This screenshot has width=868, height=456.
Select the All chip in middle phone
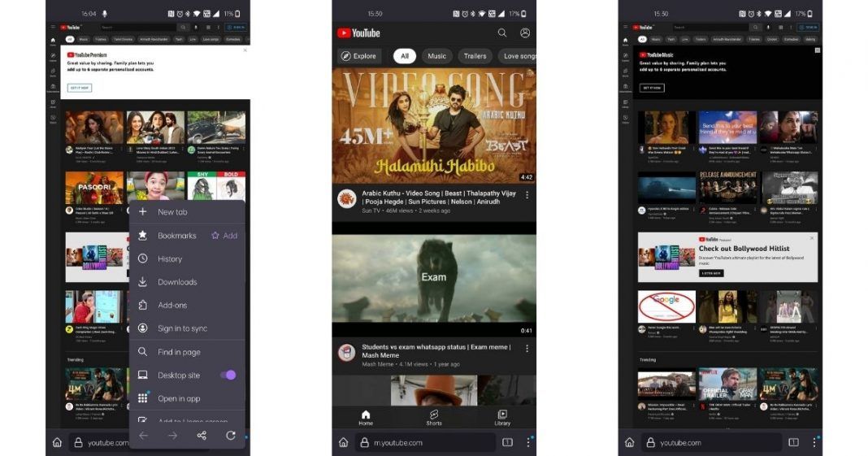coord(405,56)
